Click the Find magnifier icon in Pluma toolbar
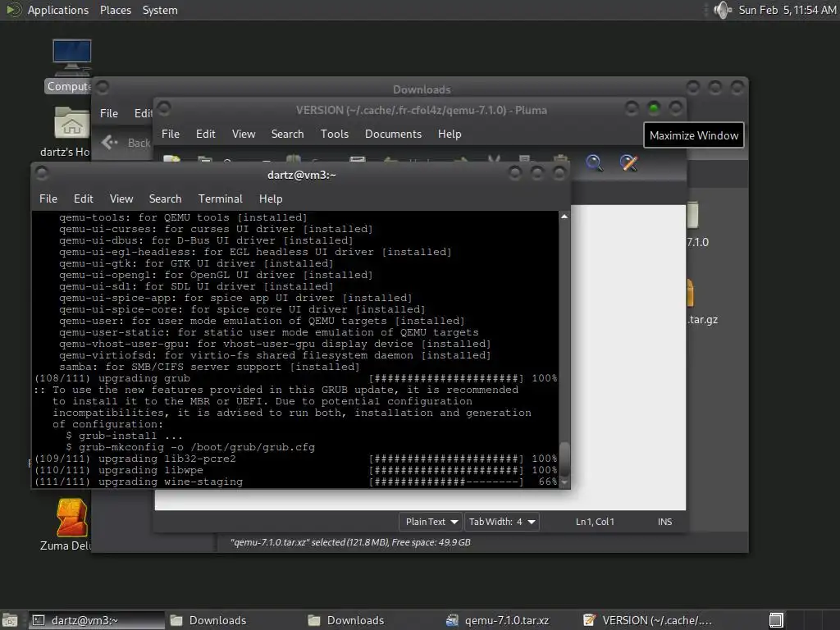 (x=594, y=162)
